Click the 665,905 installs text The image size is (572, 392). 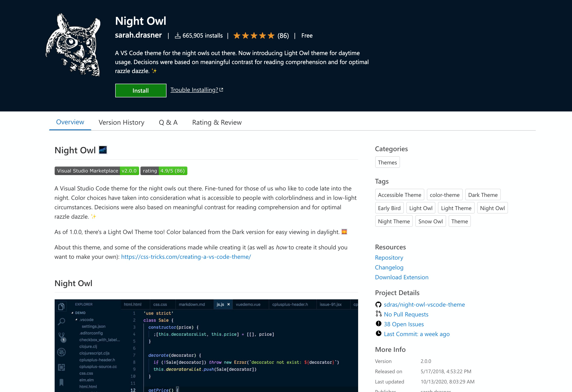(x=203, y=36)
